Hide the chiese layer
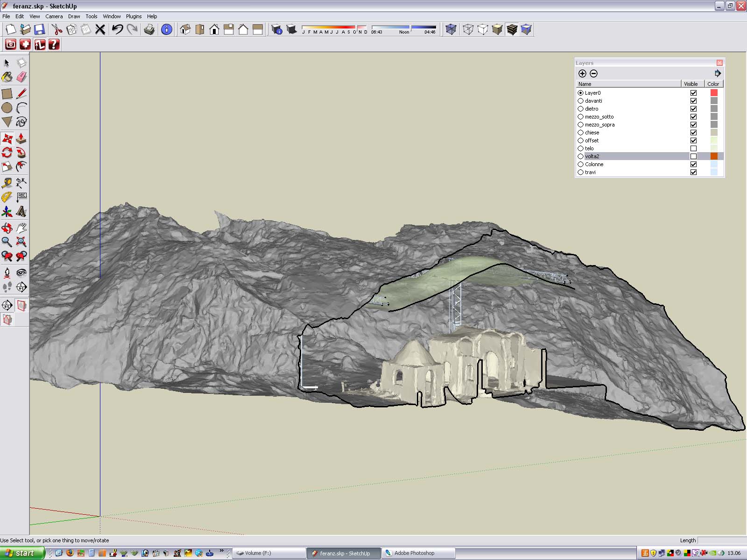The image size is (747, 560). [693, 133]
